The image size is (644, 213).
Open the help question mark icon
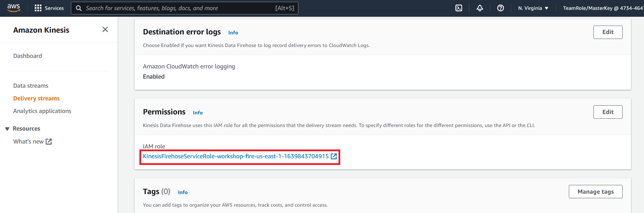click(x=500, y=8)
